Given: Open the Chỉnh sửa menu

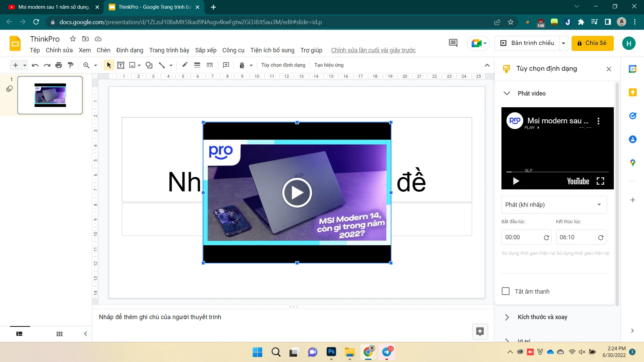Looking at the screenshot, I should click(59, 50).
